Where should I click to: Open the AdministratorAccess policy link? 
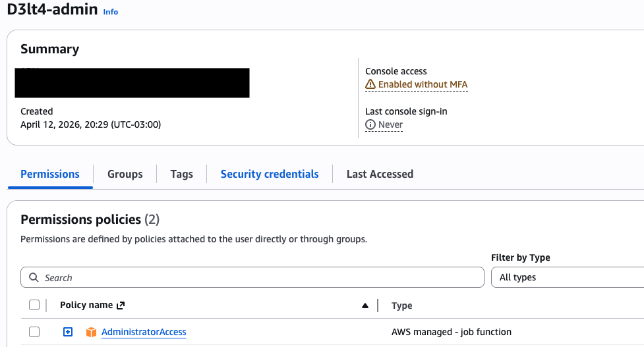[144, 332]
